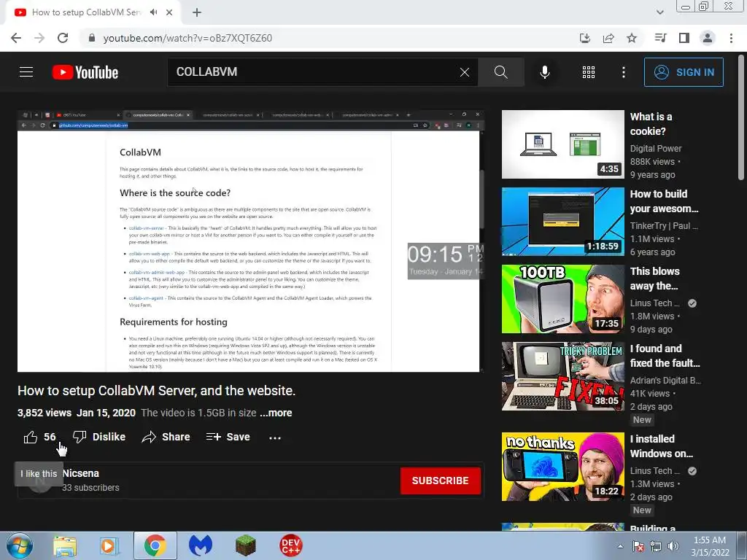
Task: Open the YouTube apps grid
Action: pyautogui.click(x=589, y=72)
